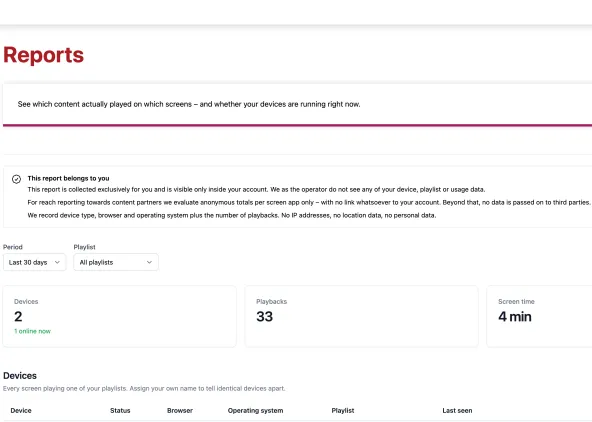Click the checkmark icon beside This report belongs to you
The image size is (592, 422).
[16, 179]
